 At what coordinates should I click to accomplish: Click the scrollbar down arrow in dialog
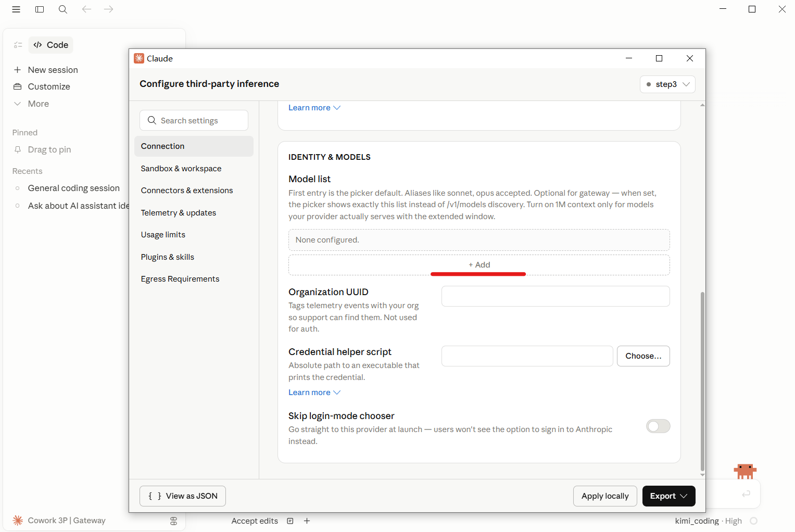click(x=702, y=475)
